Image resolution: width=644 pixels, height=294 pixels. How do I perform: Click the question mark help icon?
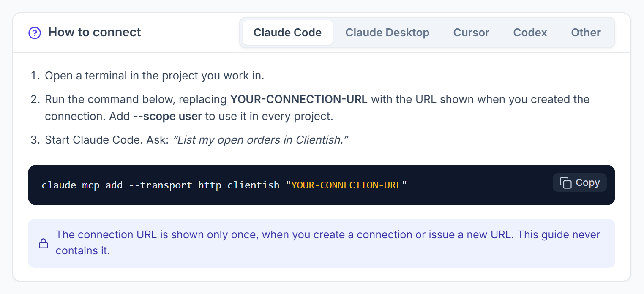point(34,33)
